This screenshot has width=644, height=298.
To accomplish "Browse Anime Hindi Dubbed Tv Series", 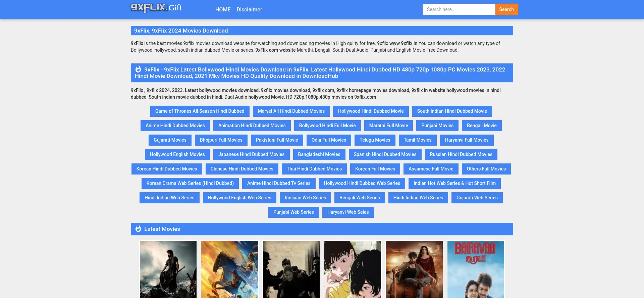I will tap(279, 183).
